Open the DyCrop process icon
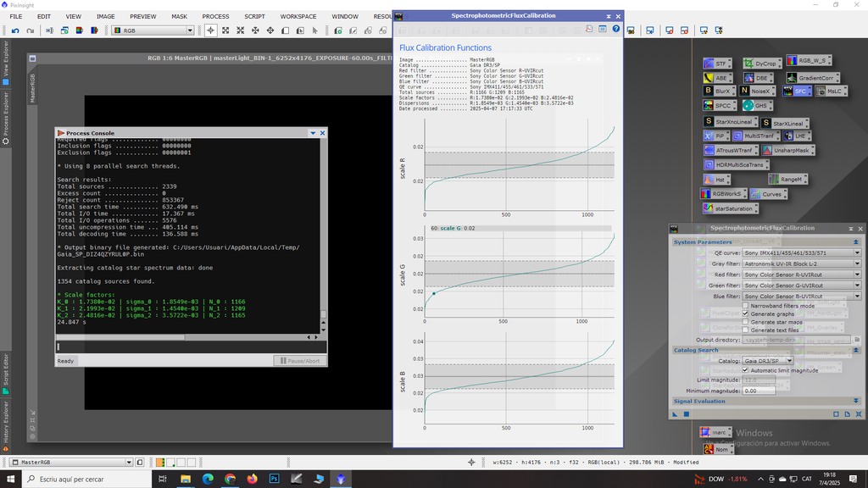This screenshot has height=488, width=868. 762,64
